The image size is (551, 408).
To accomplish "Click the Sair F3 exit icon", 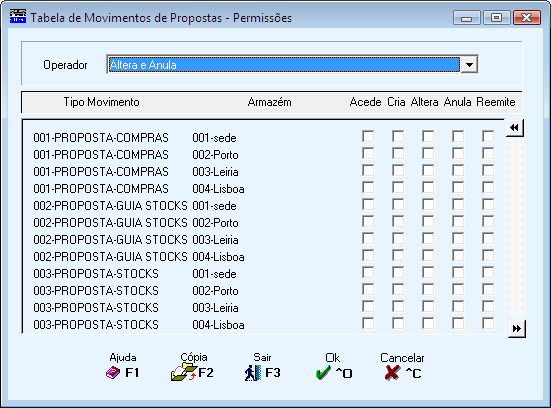I will click(x=253, y=373).
